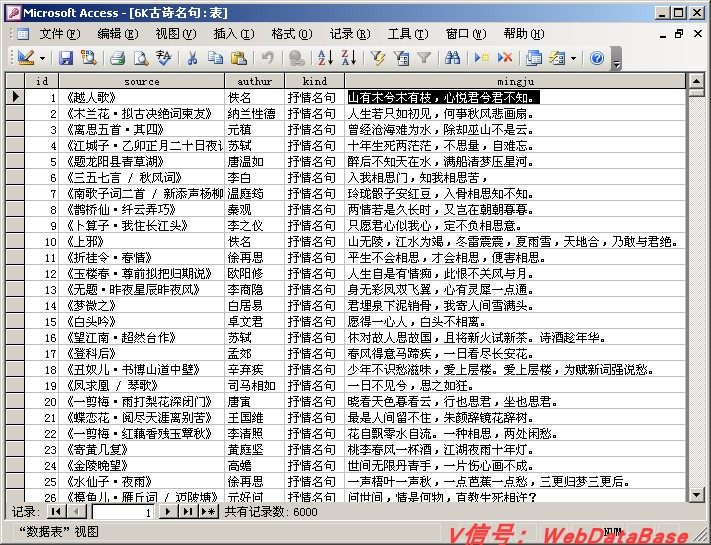This screenshot has width=711, height=545.
Task: Open the 视图(V) menu
Action: coord(175,34)
